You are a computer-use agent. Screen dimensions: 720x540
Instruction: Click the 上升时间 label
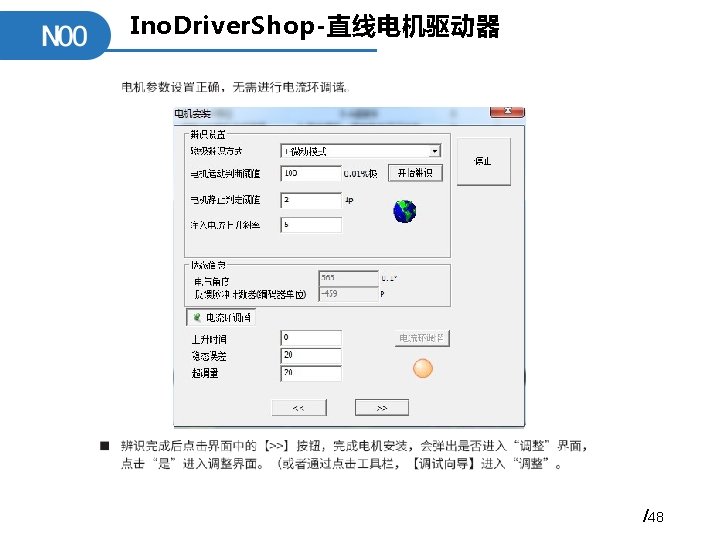(x=209, y=339)
